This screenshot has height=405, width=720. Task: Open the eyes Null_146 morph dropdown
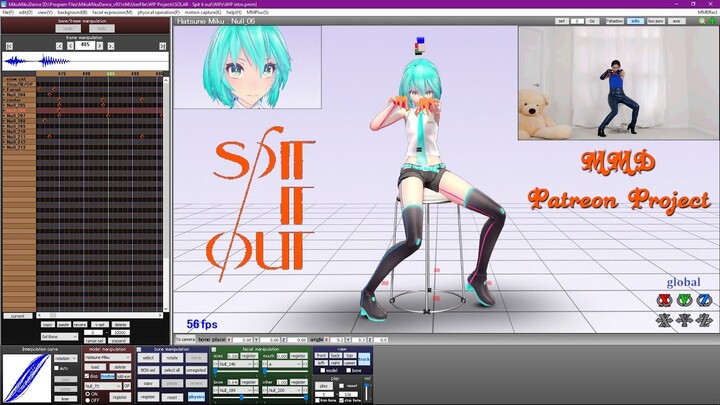236,364
